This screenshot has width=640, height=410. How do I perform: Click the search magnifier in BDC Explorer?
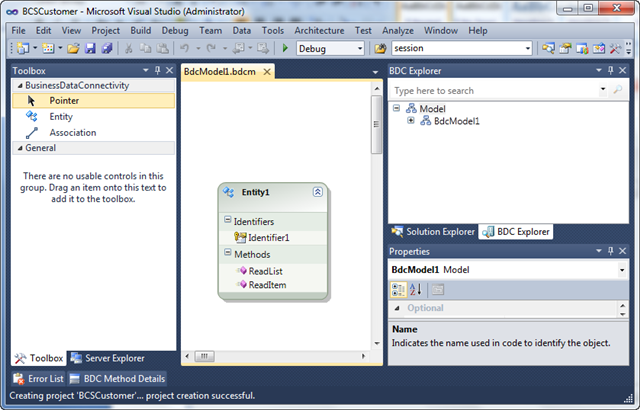pos(618,90)
